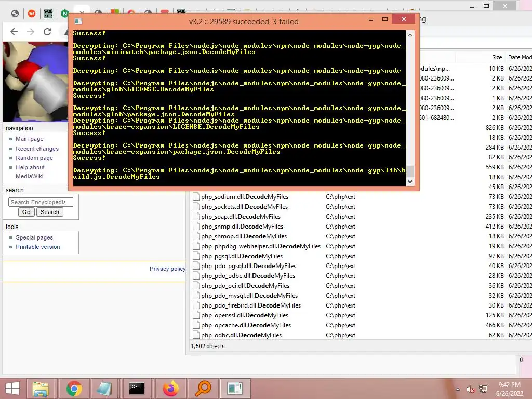Open the Printable version link
This screenshot has width=532, height=399.
pos(37,247)
